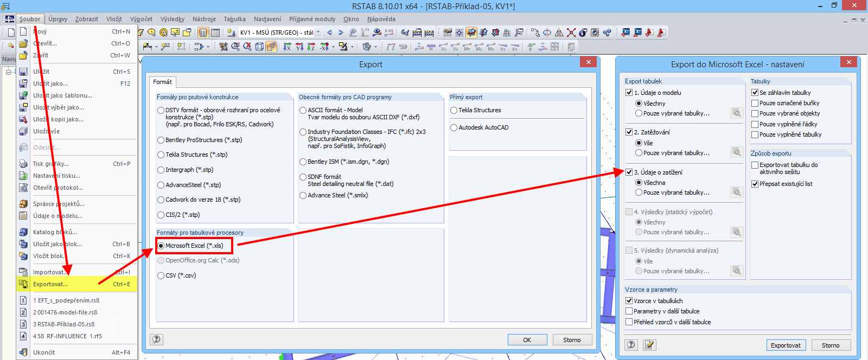Toggle Se záhlavím tabulky checkbox
This screenshot has height=360, width=868.
[x=755, y=93]
